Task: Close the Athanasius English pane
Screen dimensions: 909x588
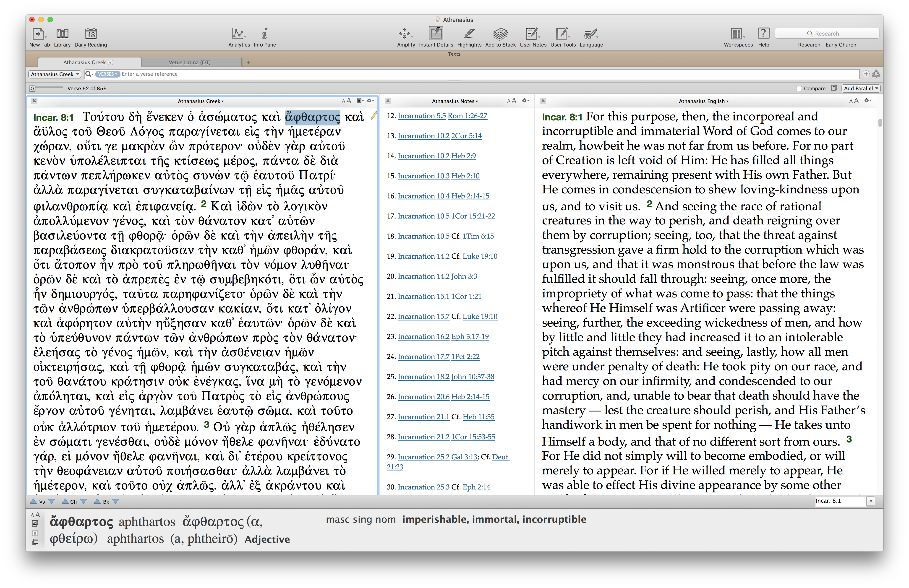Action: coord(543,101)
